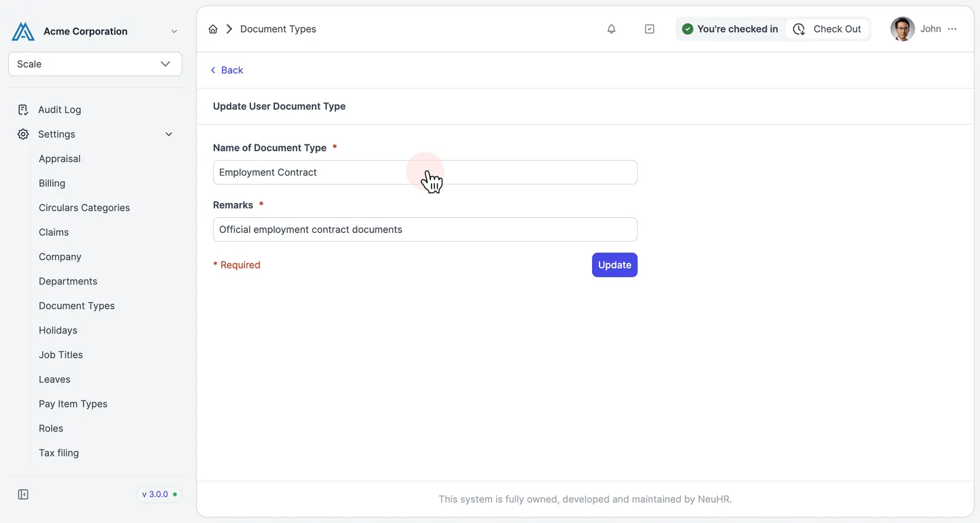Open Roles settings
The width and height of the screenshot is (980, 523).
(x=51, y=428)
